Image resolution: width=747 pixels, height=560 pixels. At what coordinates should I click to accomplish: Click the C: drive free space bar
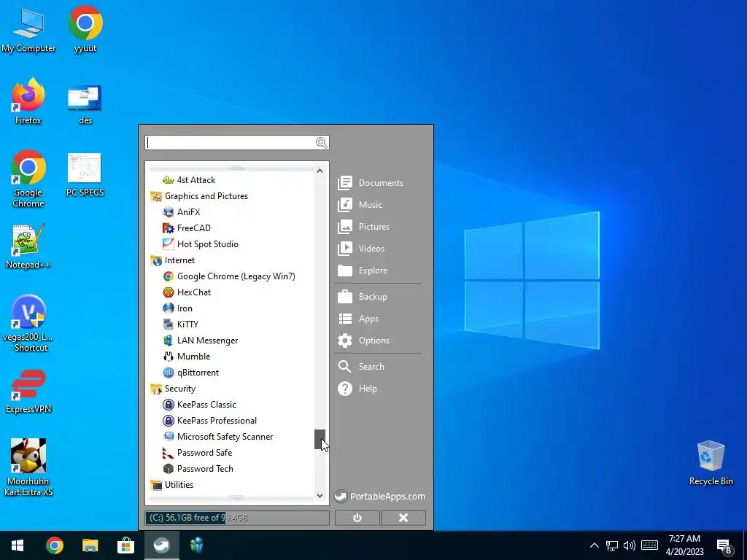coord(237,518)
